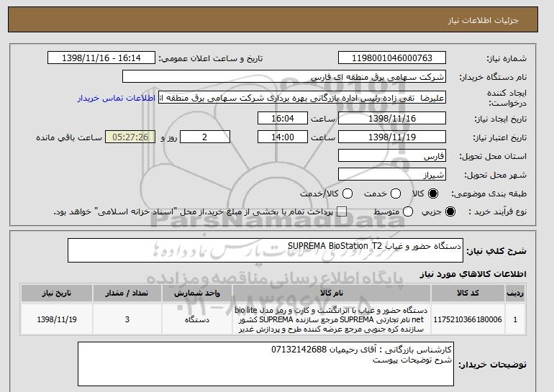Click the validity date field 1398/11/19
This screenshot has height=392, width=554.
392,137
